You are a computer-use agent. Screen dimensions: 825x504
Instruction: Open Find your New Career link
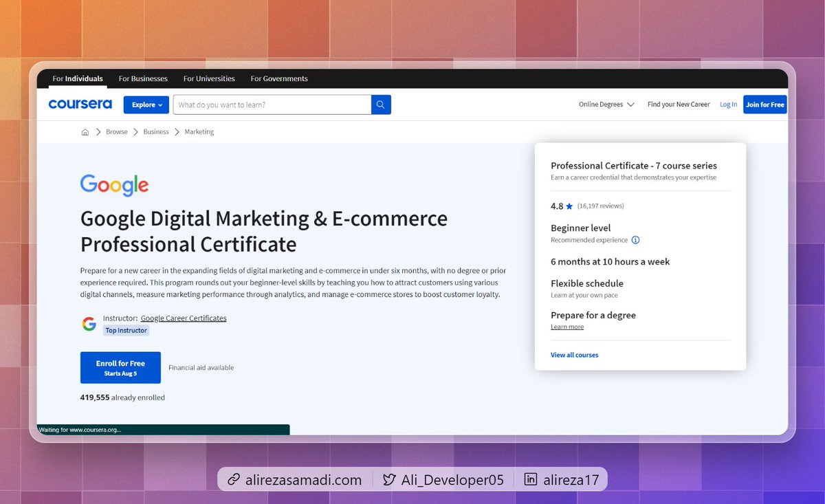(x=679, y=105)
